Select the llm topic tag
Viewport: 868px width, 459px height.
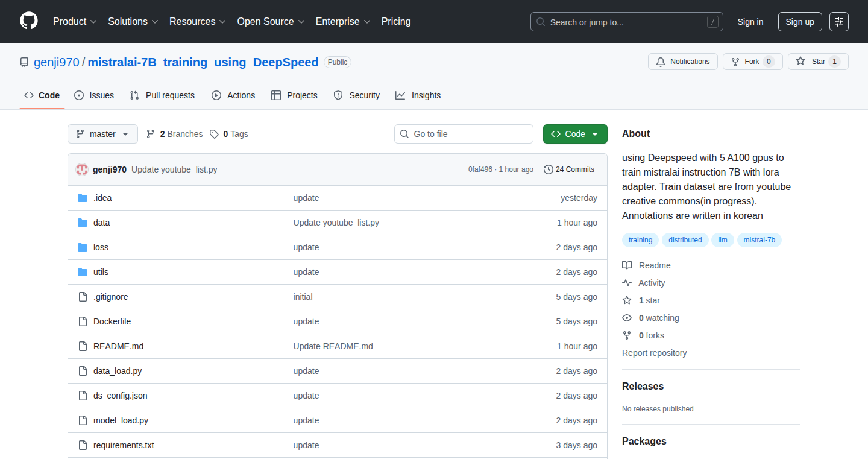(723, 240)
